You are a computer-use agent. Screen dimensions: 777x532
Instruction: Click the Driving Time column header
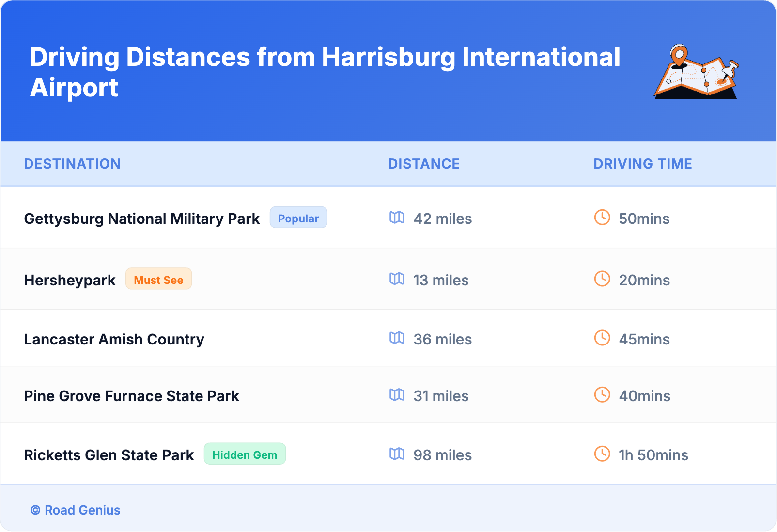(642, 164)
